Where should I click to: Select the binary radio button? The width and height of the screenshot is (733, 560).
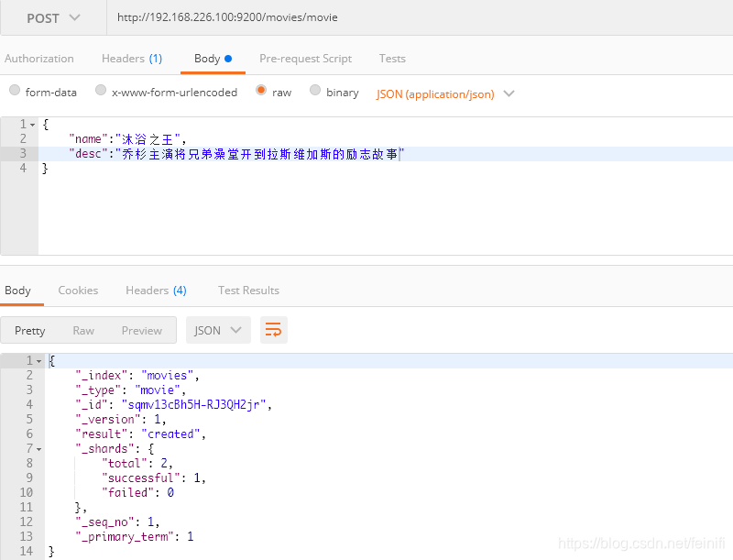315,90
